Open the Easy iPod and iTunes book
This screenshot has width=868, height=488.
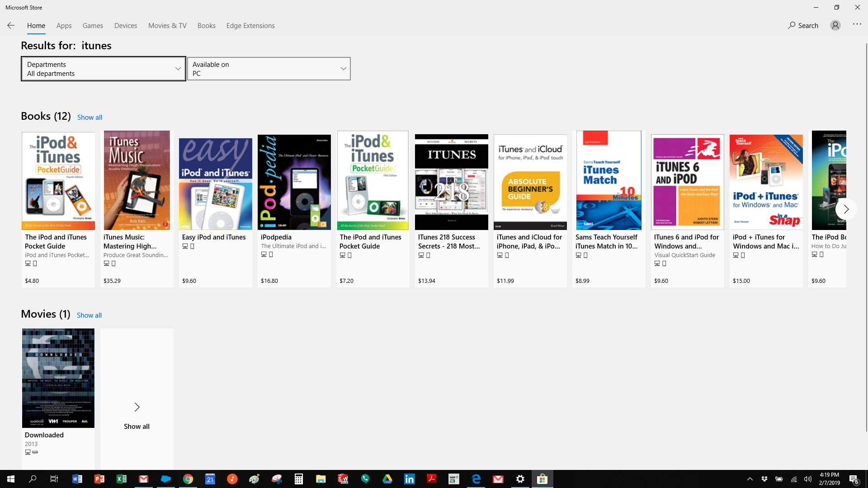216,209
